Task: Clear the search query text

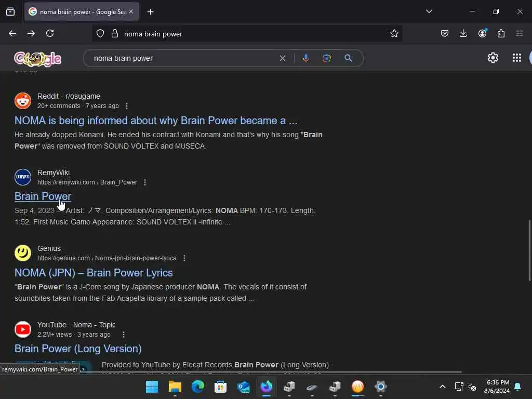Action: pyautogui.click(x=282, y=58)
